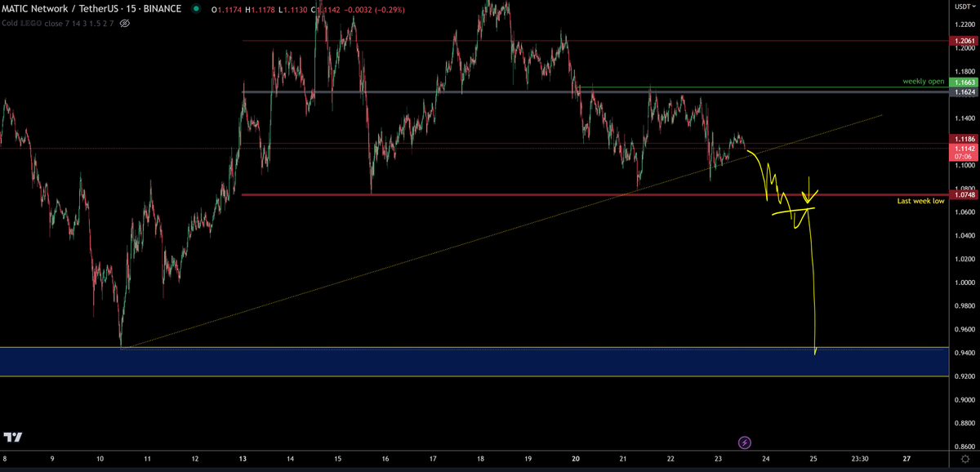980x472 pixels.
Task: Click the TradingView logo
Action: pyautogui.click(x=12, y=437)
